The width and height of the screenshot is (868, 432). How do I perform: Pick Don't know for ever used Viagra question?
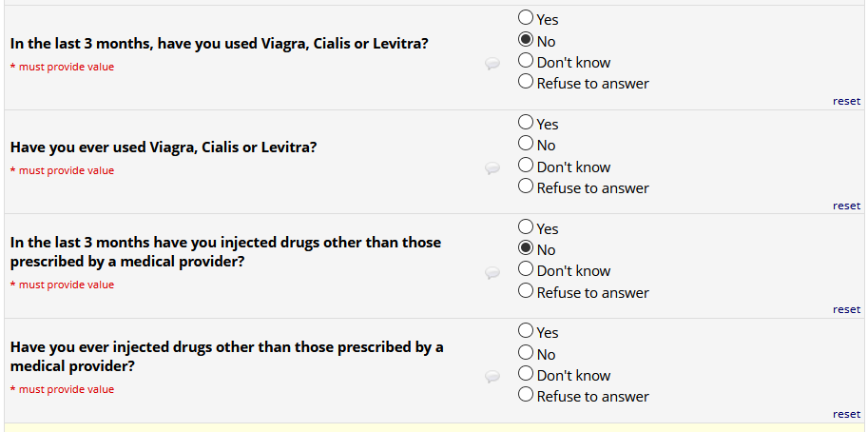point(526,166)
